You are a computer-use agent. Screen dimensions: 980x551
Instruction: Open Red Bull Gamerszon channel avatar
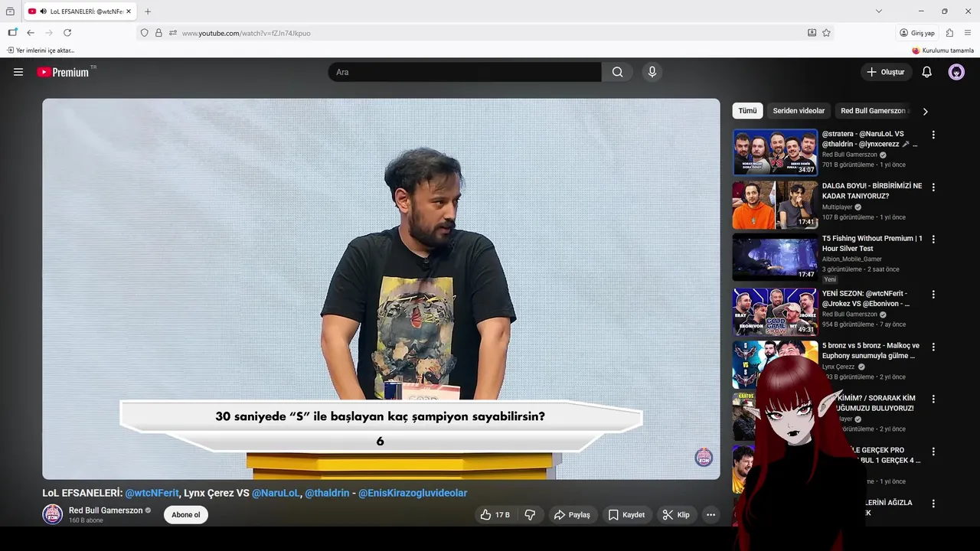point(52,514)
